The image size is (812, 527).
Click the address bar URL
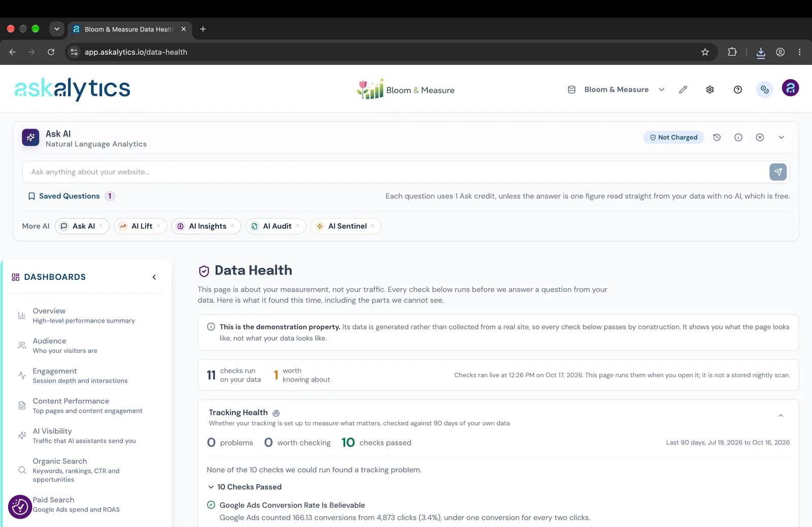[x=136, y=52]
